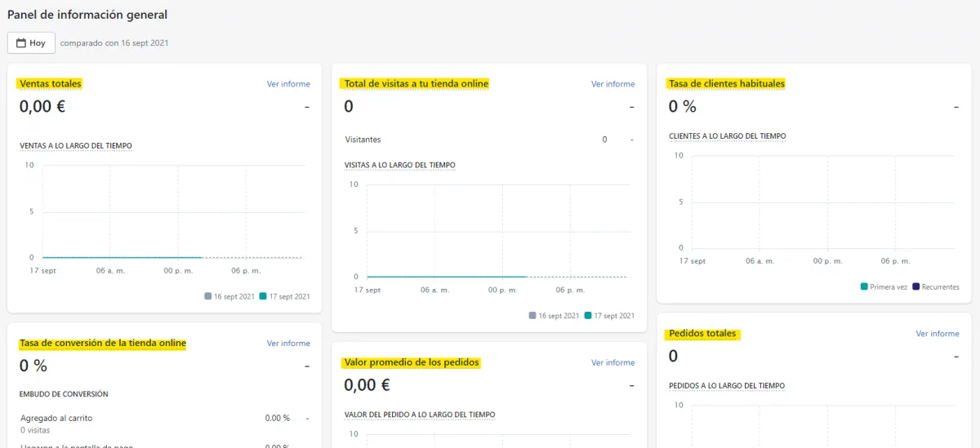Click the dark Recurrentes legend swatch
The height and width of the screenshot is (448, 980).
point(915,286)
